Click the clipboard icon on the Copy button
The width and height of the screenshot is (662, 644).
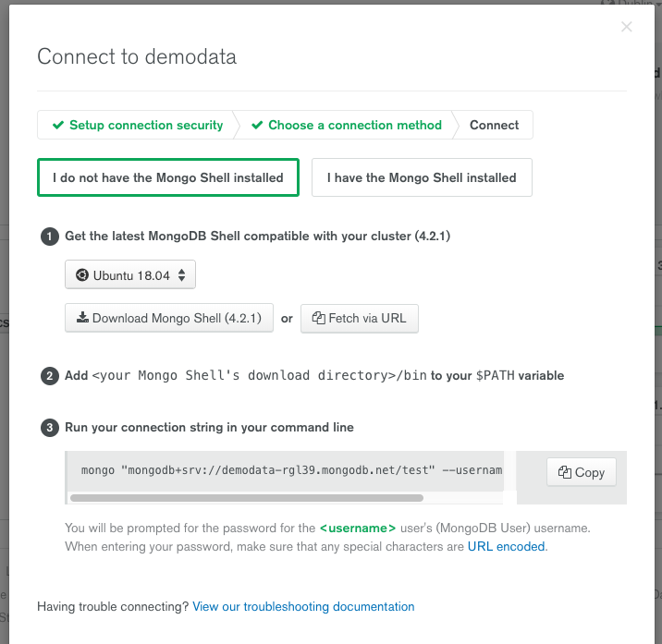(564, 472)
